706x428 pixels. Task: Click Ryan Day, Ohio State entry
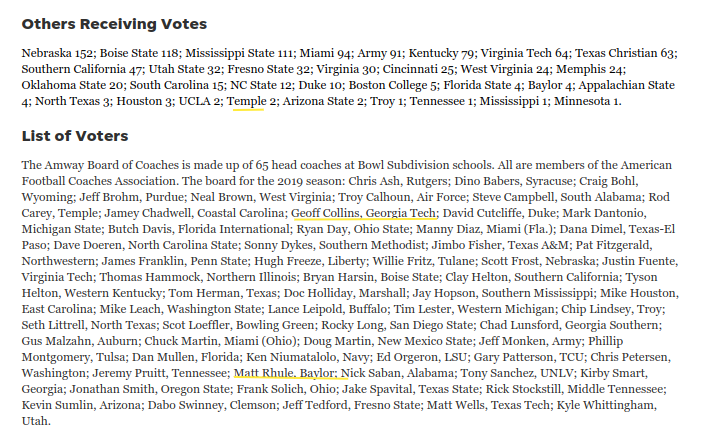click(x=336, y=229)
